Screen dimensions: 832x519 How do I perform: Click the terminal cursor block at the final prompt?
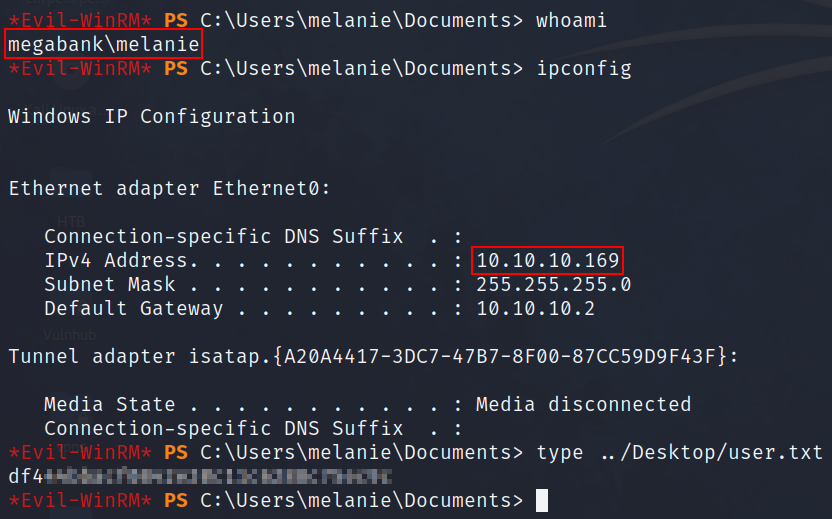point(542,500)
